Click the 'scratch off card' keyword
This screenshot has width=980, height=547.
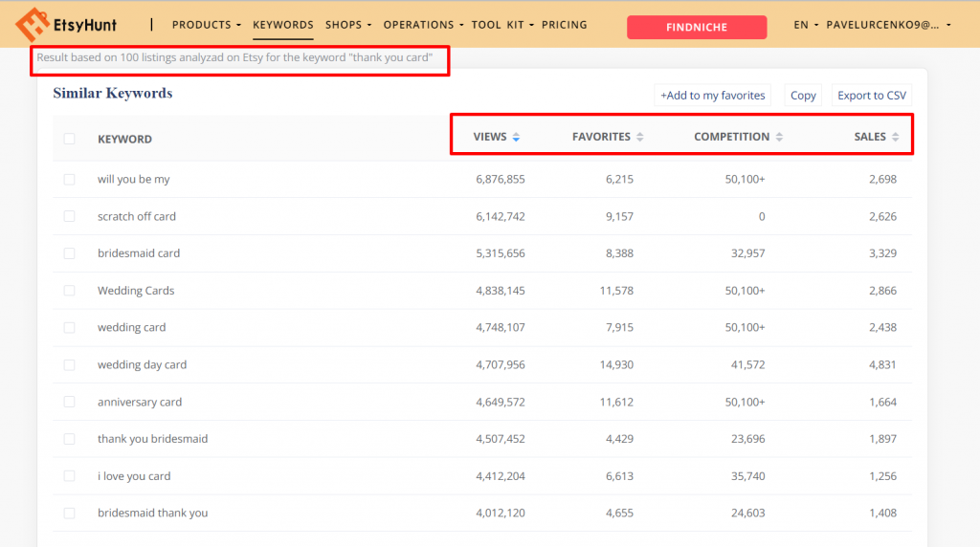point(137,217)
